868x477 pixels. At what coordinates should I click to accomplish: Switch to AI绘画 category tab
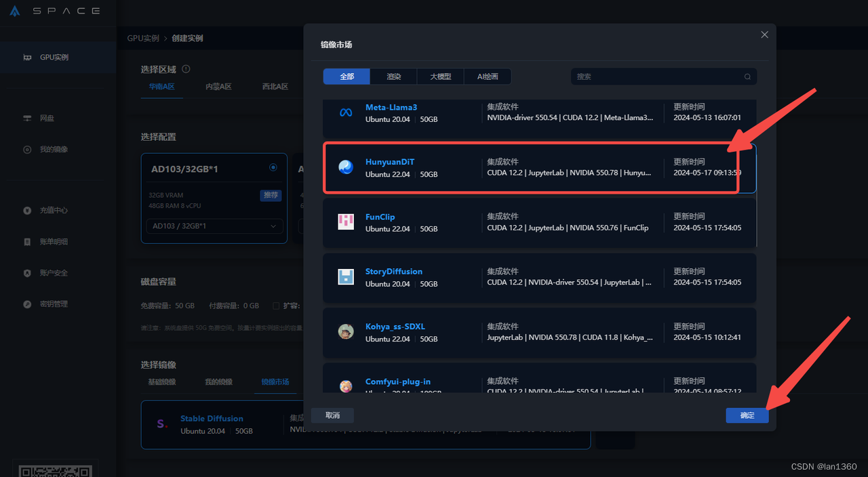click(x=488, y=77)
